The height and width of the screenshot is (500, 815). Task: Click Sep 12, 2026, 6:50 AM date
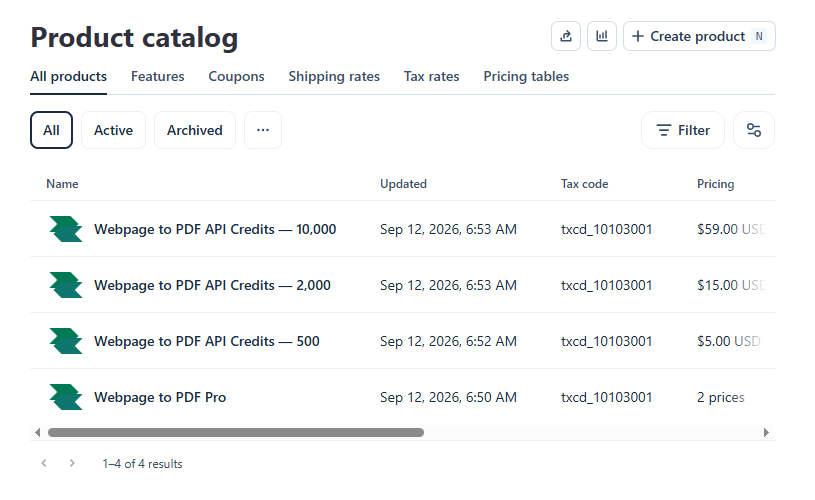click(x=449, y=398)
